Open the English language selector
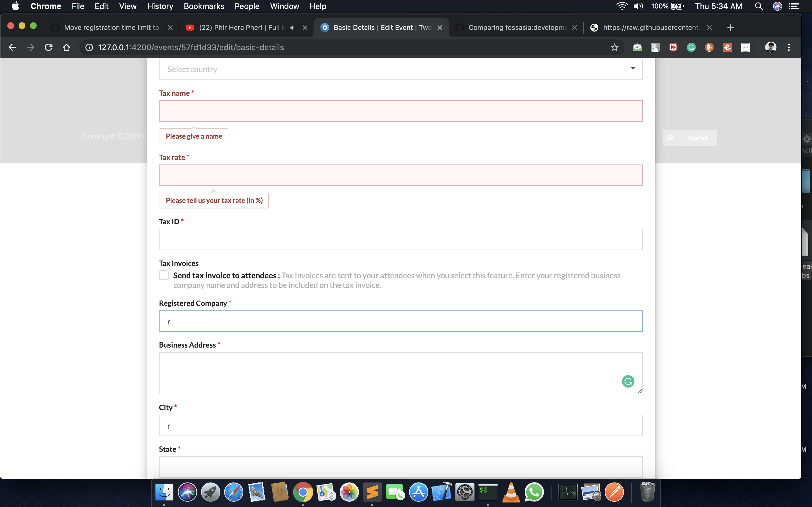812x507 pixels. [689, 138]
